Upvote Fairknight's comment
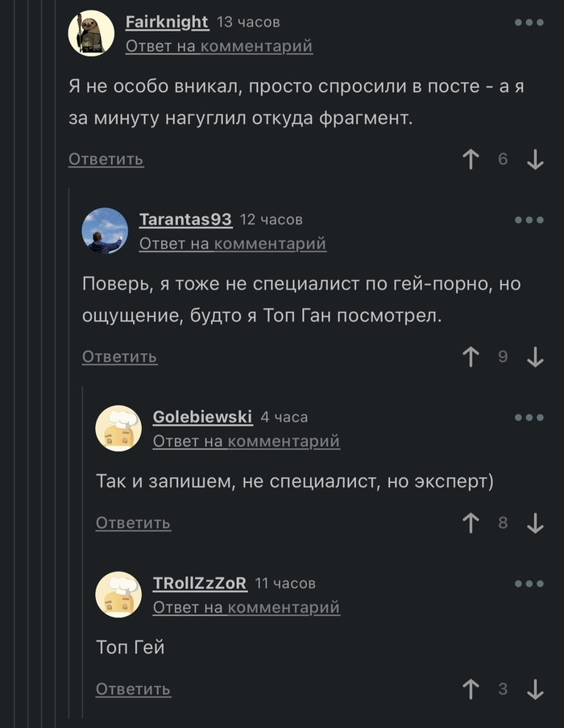This screenshot has height=728, width=564. [471, 160]
